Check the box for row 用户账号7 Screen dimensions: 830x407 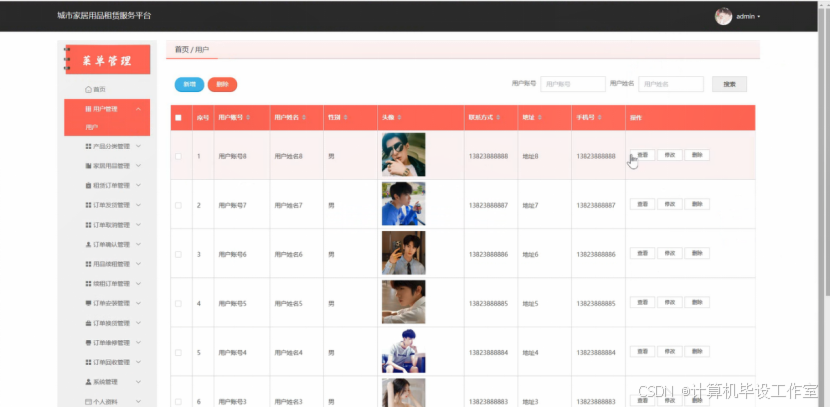(x=178, y=205)
